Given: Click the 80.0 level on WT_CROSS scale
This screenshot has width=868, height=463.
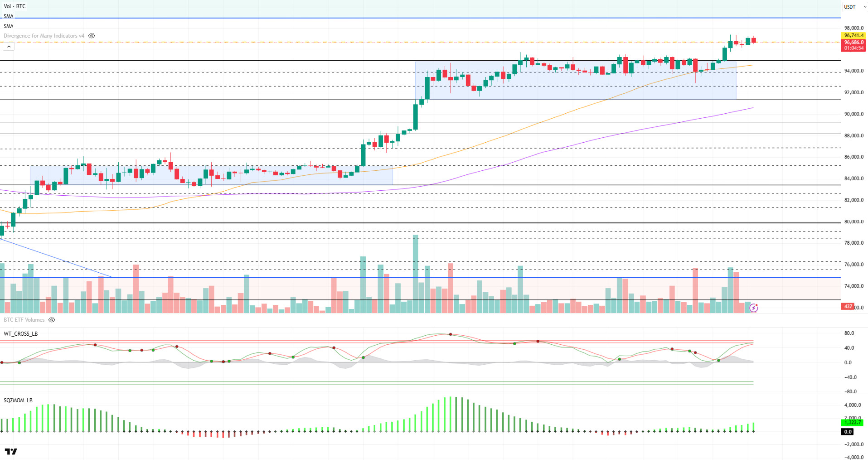Looking at the screenshot, I should pyautogui.click(x=849, y=333).
